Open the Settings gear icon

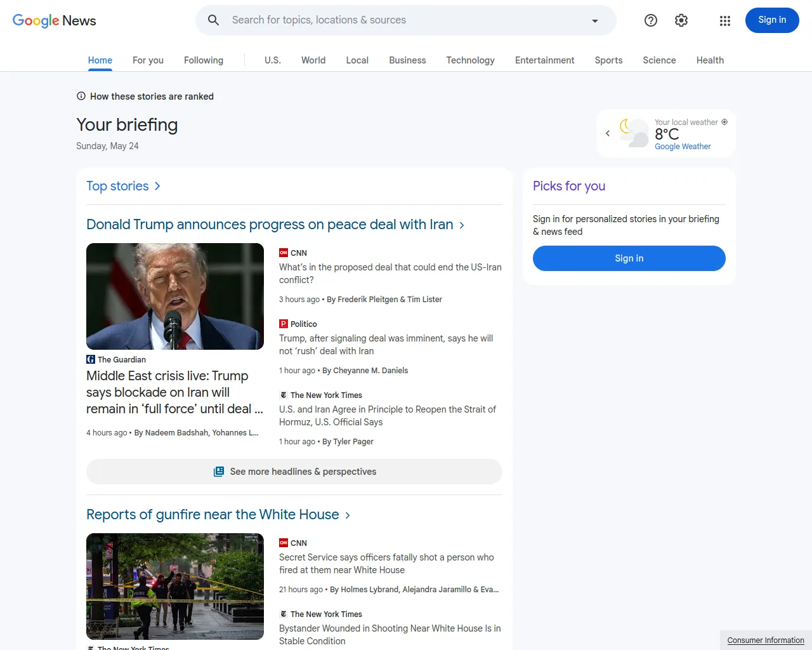[x=681, y=20]
